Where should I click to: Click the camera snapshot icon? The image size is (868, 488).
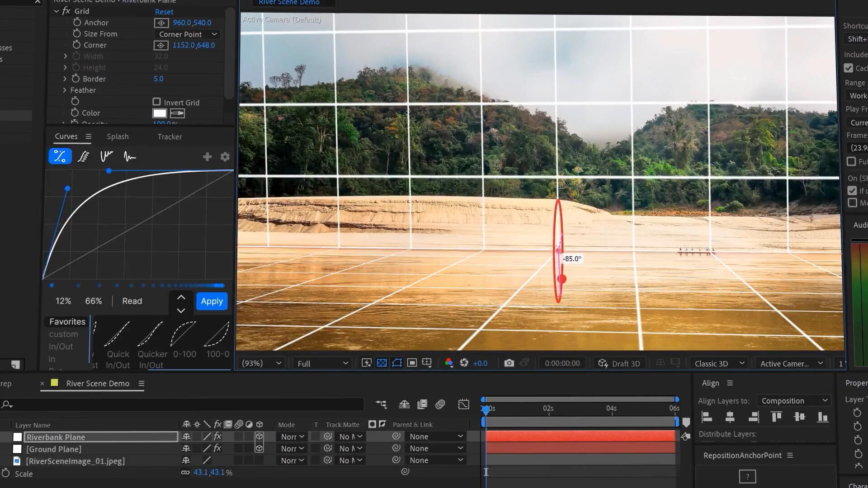(x=508, y=363)
